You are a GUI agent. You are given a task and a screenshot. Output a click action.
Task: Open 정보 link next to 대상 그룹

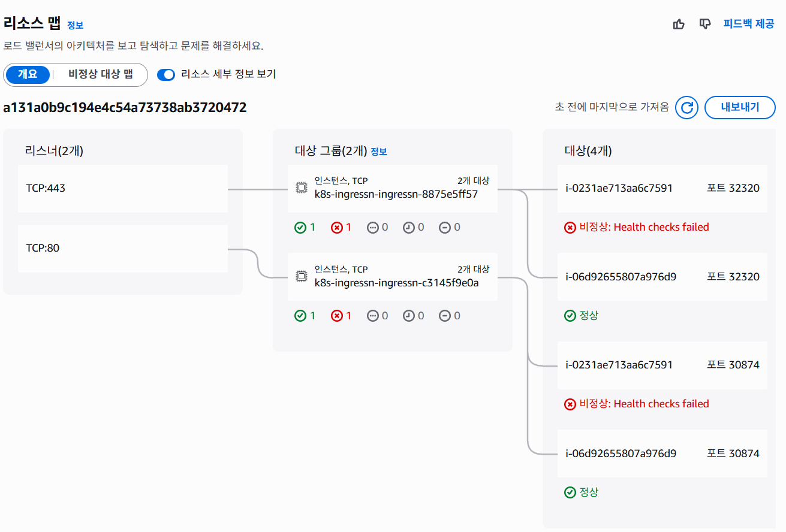coord(378,152)
